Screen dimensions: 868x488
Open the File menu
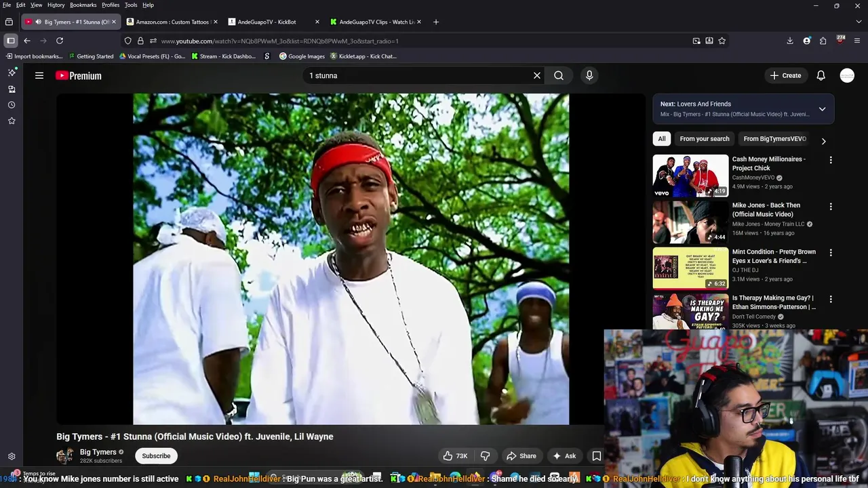click(x=7, y=5)
